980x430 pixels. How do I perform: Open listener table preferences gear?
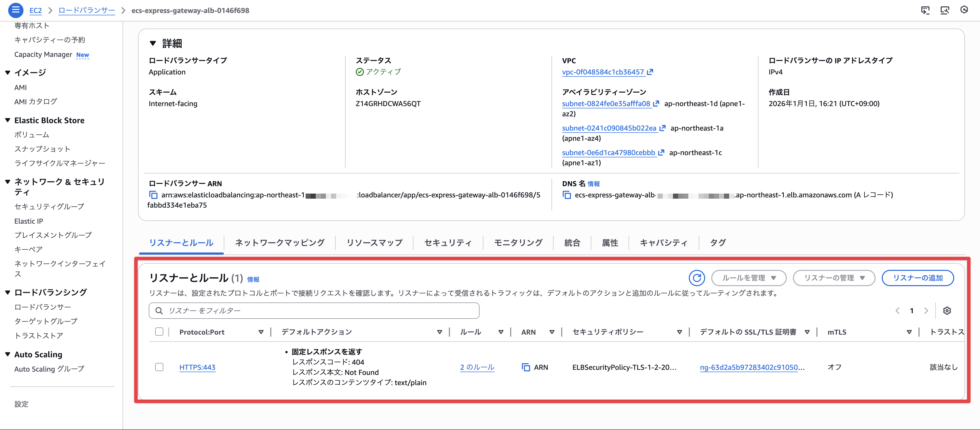pos(947,311)
